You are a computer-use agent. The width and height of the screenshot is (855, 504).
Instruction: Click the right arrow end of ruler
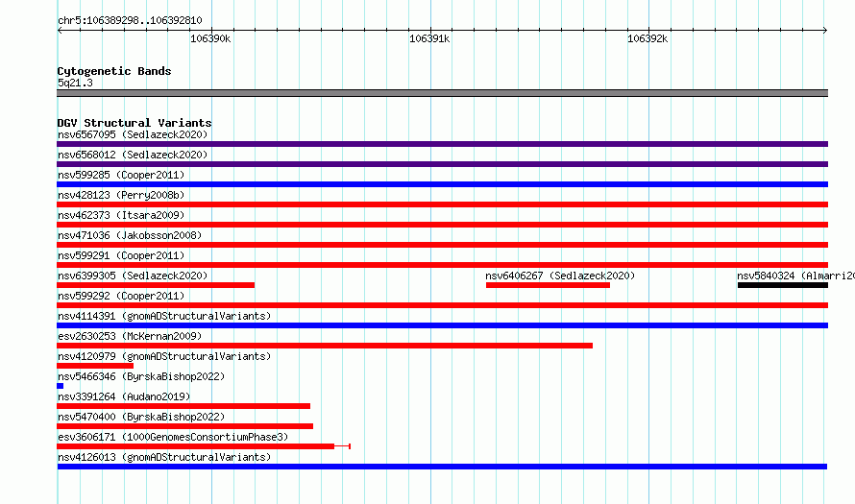click(825, 30)
